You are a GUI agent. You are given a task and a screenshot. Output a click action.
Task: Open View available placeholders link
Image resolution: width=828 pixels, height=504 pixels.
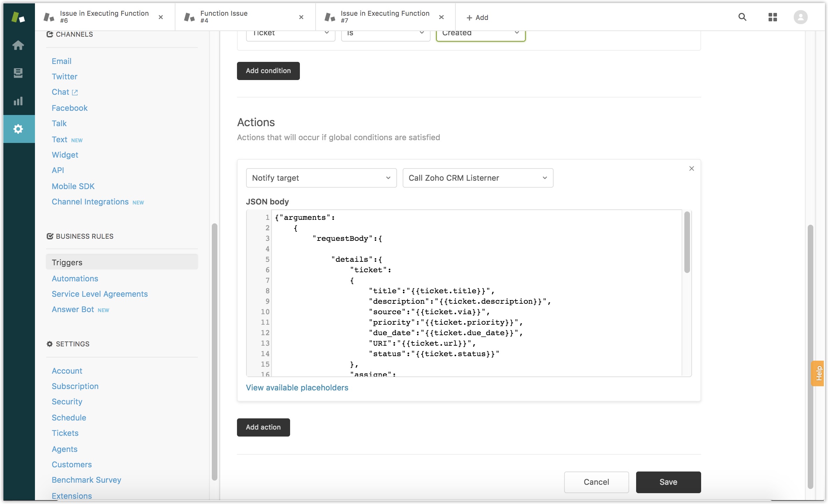[x=297, y=388]
